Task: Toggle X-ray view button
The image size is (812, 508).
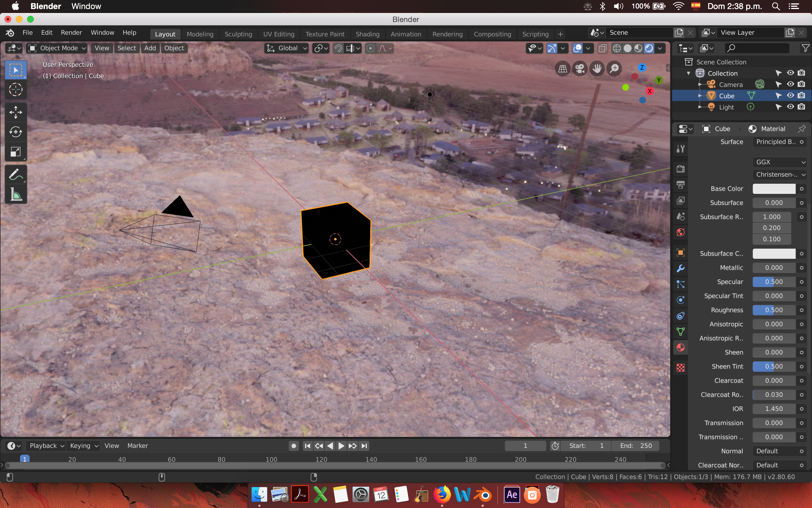Action: coord(603,48)
